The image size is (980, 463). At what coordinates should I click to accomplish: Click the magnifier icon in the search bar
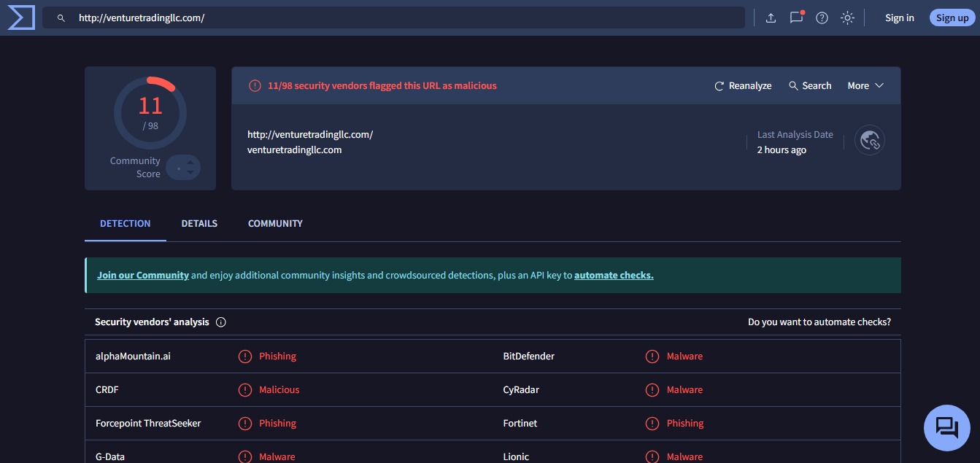tap(61, 18)
